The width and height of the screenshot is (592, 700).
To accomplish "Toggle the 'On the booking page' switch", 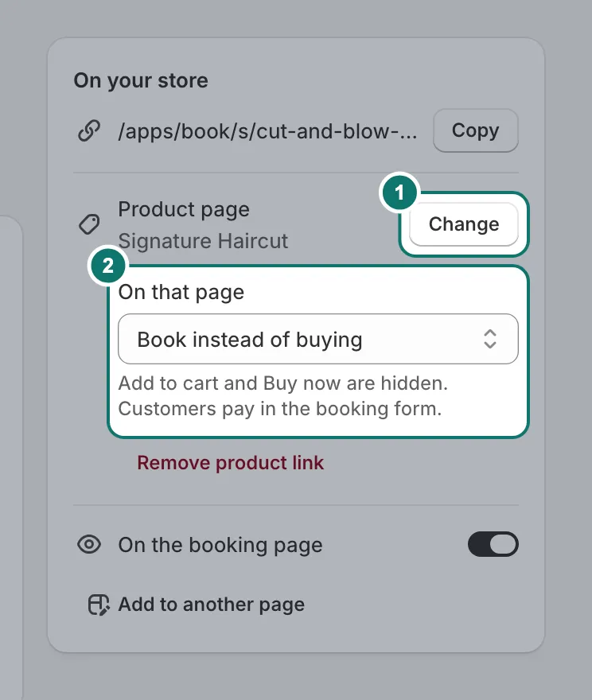I will 493,544.
